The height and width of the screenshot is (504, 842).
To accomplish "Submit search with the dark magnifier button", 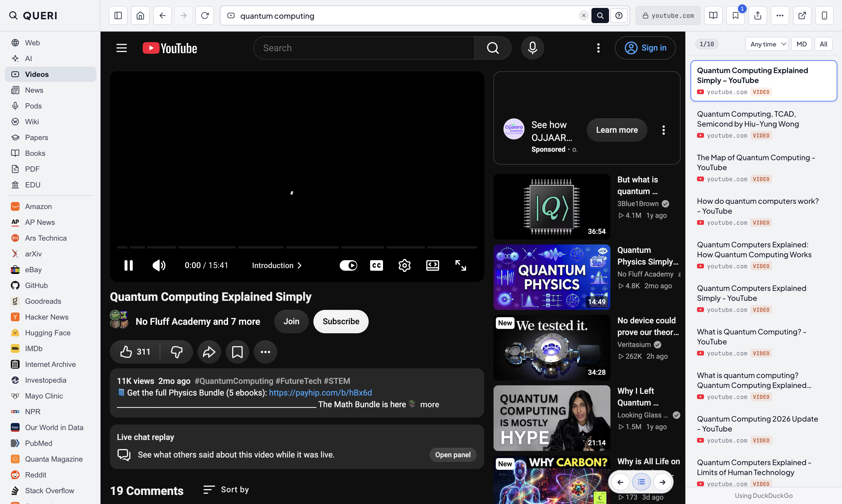I will click(600, 15).
